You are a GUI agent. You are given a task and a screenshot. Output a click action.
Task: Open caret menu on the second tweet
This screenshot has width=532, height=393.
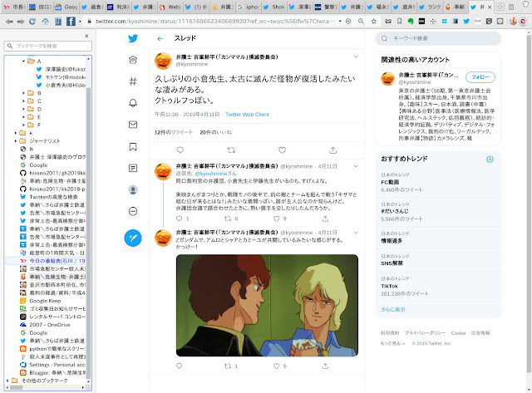coord(356,166)
